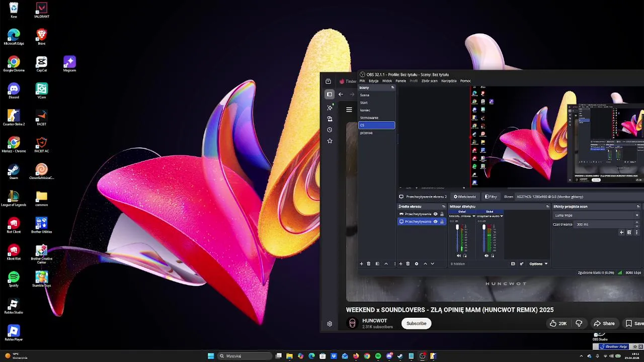Toggle visibility of the first Przechwytywanie source
644x362 pixels.
(435, 214)
